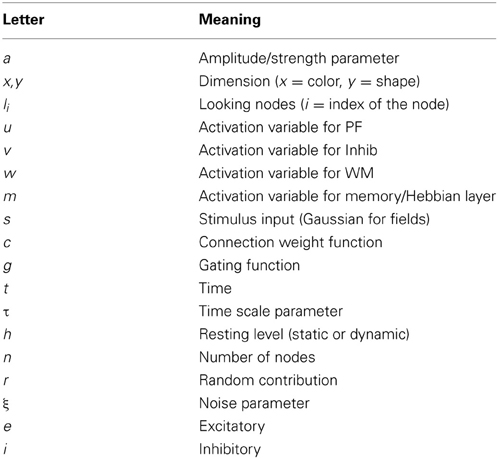Click the tau symbol in the Letter column
This screenshot has height=459, width=498.
point(6,312)
